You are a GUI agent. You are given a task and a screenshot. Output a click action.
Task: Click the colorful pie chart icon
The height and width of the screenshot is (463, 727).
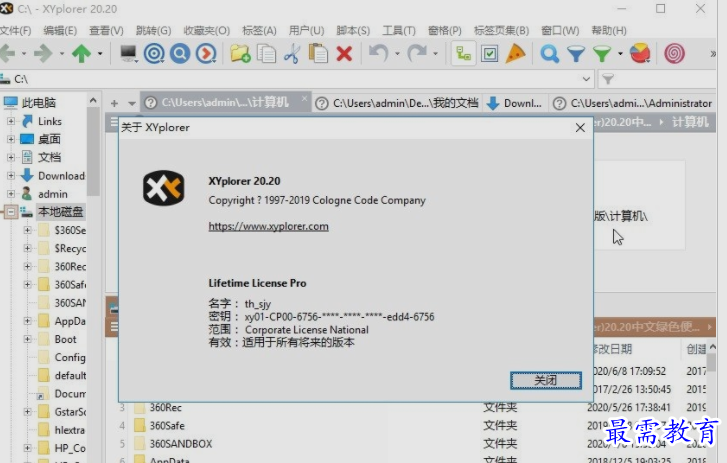point(640,54)
